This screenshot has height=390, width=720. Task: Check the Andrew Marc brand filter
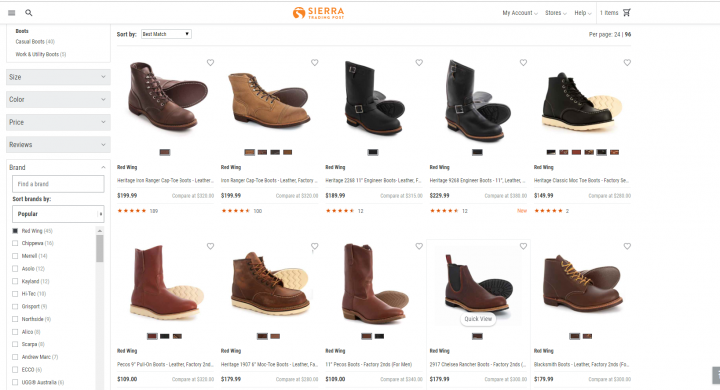click(x=15, y=357)
